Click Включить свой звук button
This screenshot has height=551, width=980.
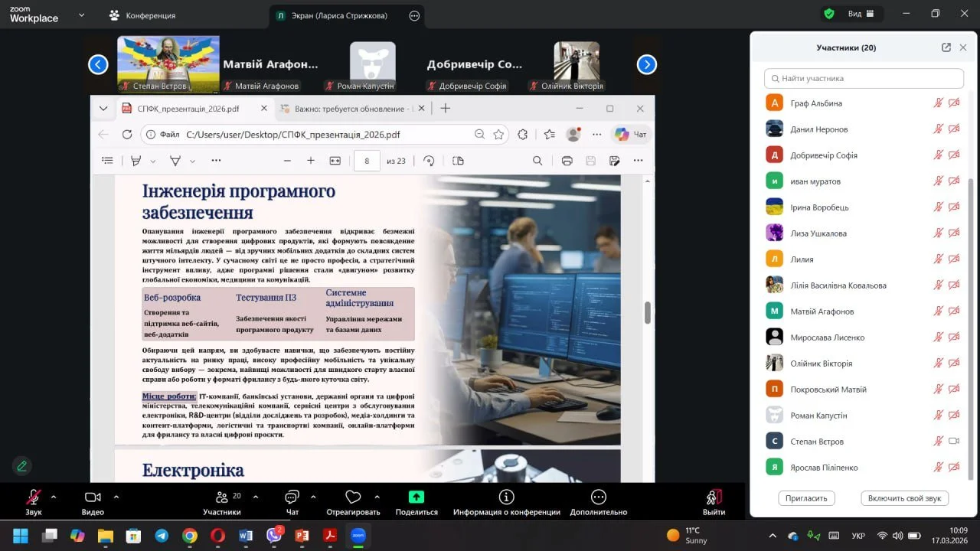tap(905, 498)
